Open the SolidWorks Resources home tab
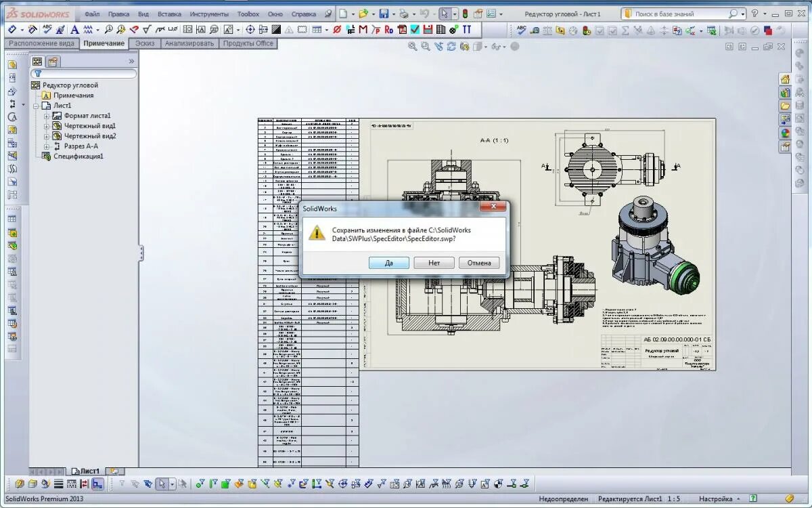Screen dimensions: 812x508 point(785,79)
